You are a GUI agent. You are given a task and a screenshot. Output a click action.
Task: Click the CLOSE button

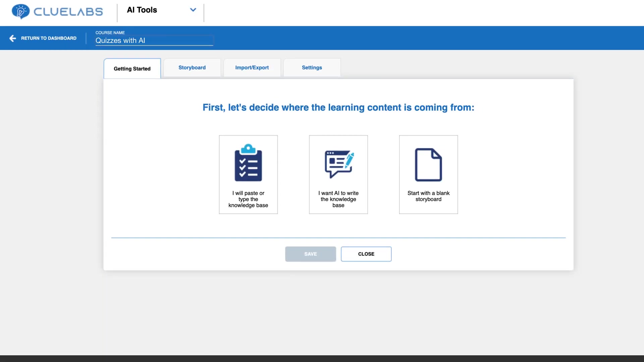[x=366, y=254]
